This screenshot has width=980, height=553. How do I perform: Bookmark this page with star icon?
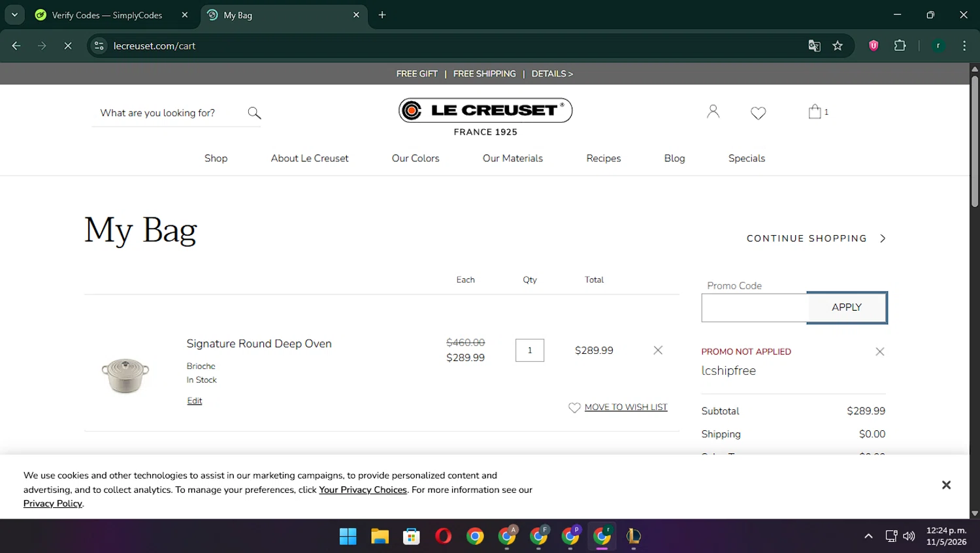click(x=838, y=46)
